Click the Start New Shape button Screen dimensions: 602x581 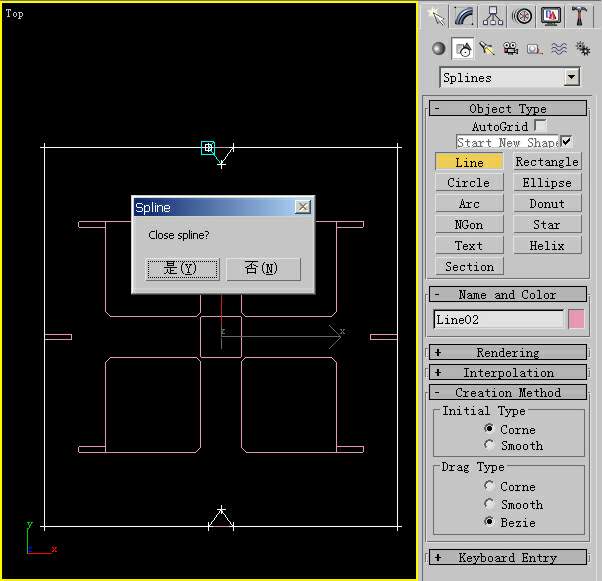(x=508, y=142)
